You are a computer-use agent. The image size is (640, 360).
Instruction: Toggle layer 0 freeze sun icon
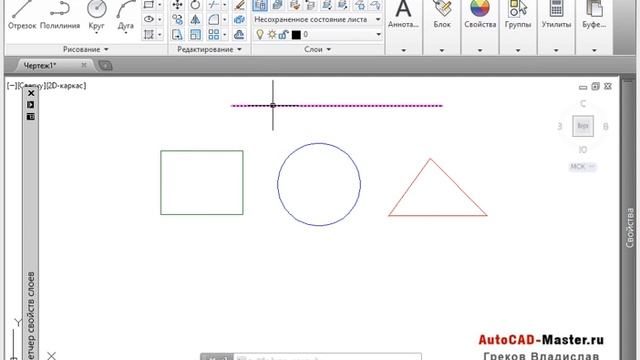[271, 34]
